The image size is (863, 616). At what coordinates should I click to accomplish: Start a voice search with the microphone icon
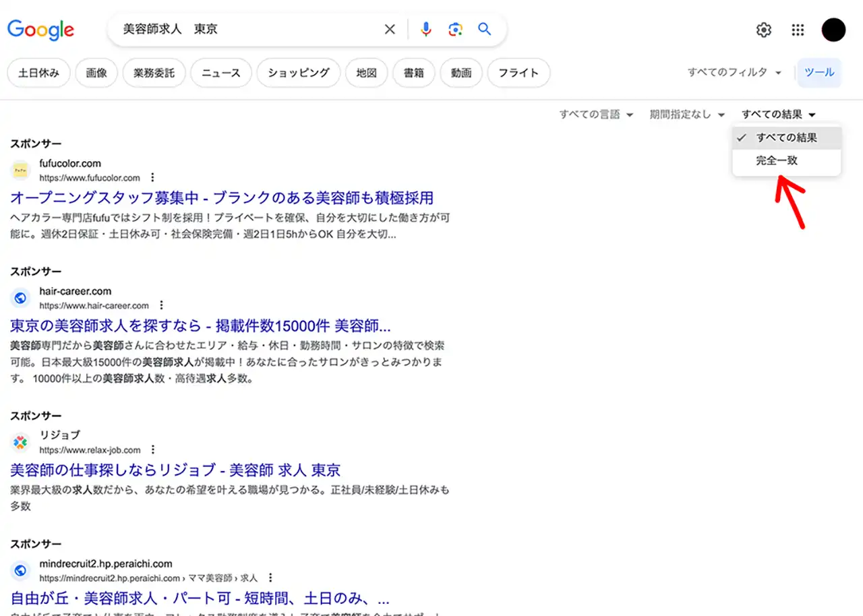tap(426, 29)
